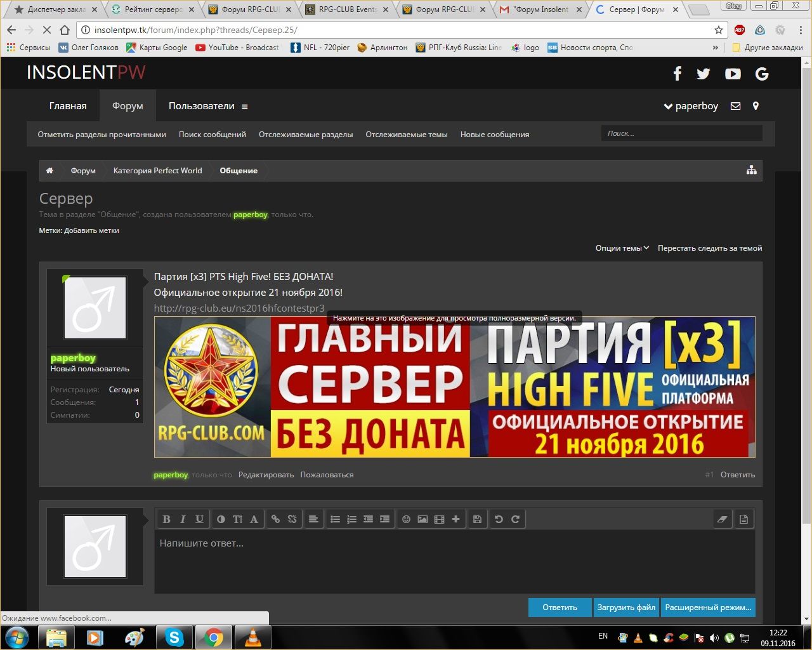Open alerts pin icon near username

coord(756,106)
